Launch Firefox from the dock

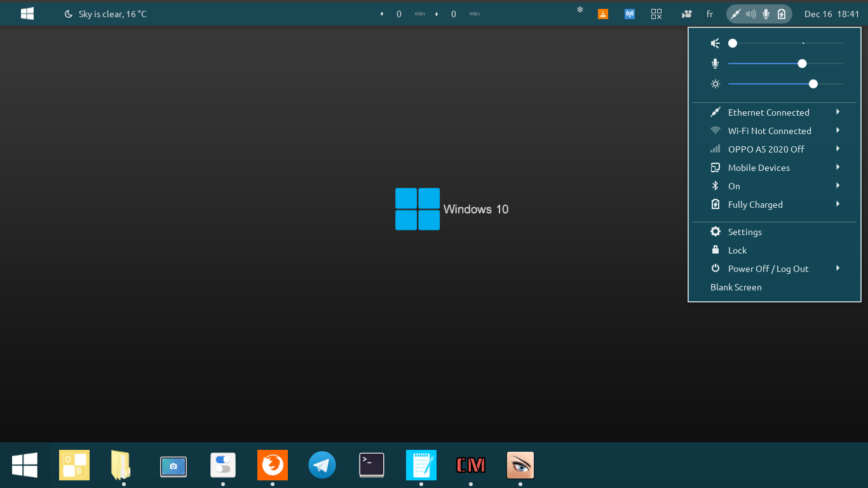tap(273, 465)
